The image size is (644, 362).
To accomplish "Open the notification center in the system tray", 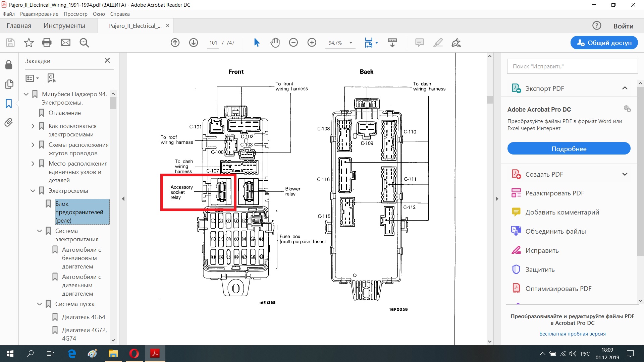I will point(631,354).
